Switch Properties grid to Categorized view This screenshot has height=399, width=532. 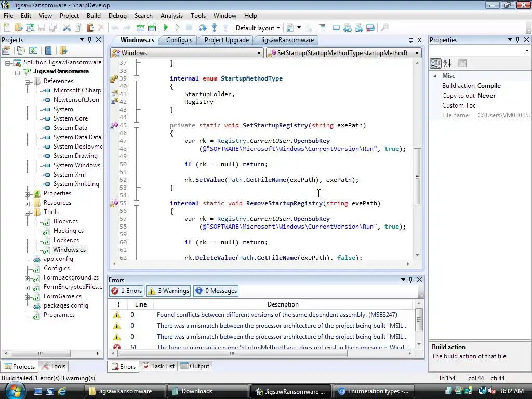435,63
